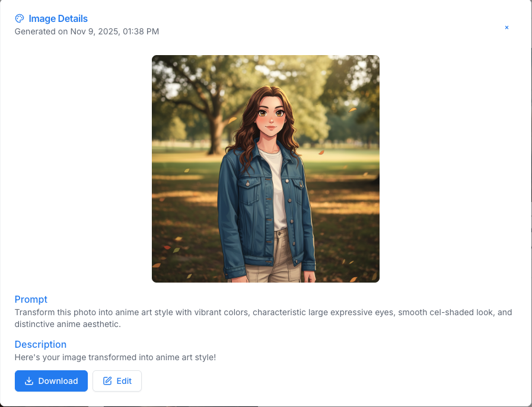Click the palette icon beside Image Details
The image size is (532, 407).
(20, 19)
